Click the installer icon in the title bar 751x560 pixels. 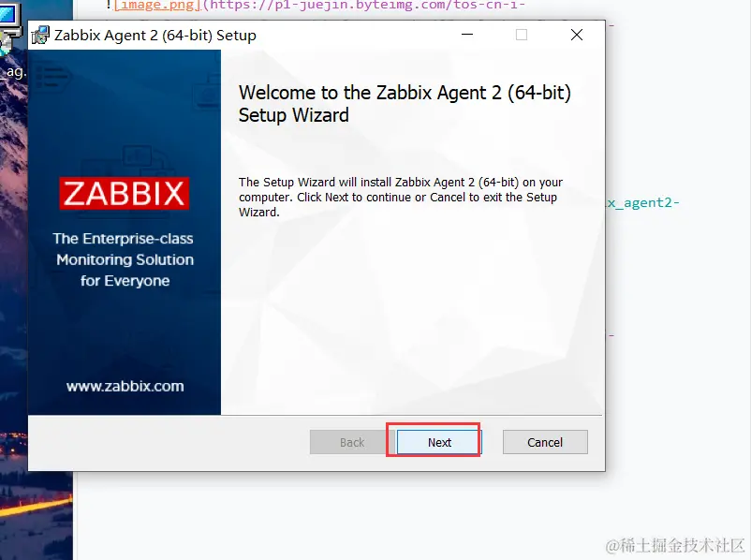40,35
